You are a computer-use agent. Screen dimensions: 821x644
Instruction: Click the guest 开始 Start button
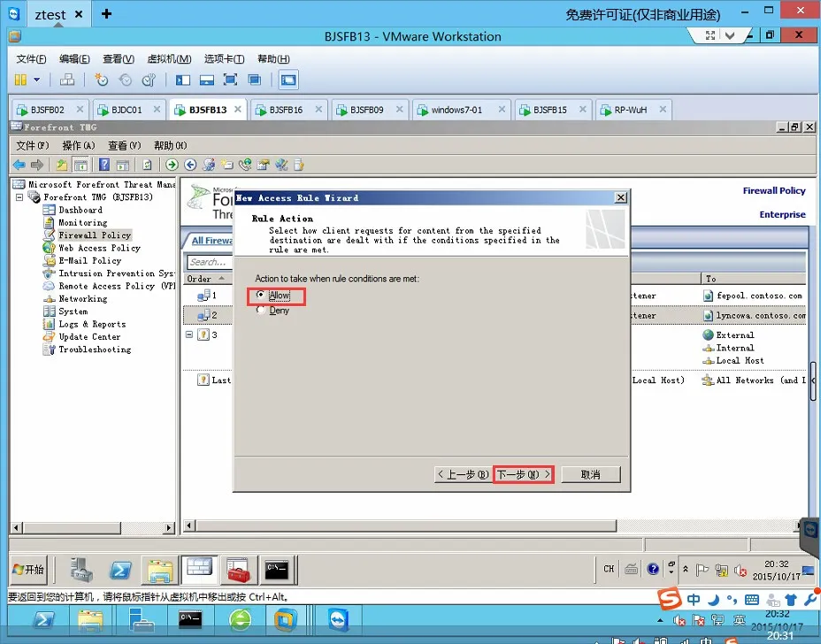29,570
